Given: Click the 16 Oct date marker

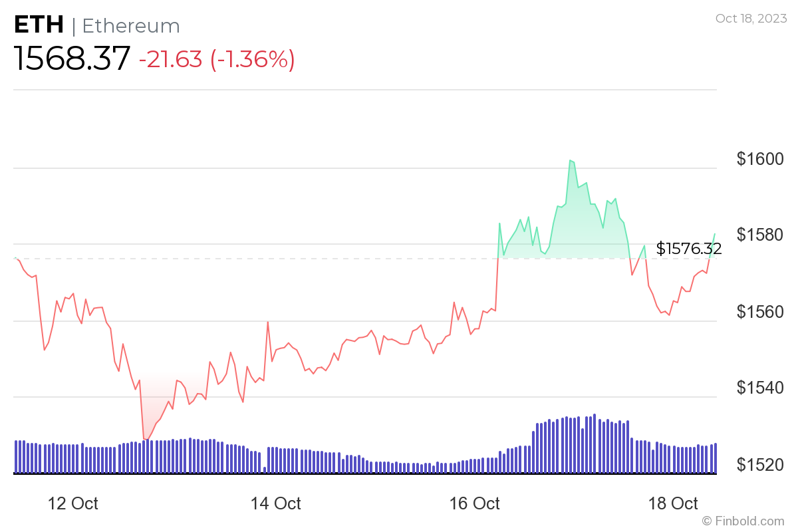Looking at the screenshot, I should pos(475,503).
